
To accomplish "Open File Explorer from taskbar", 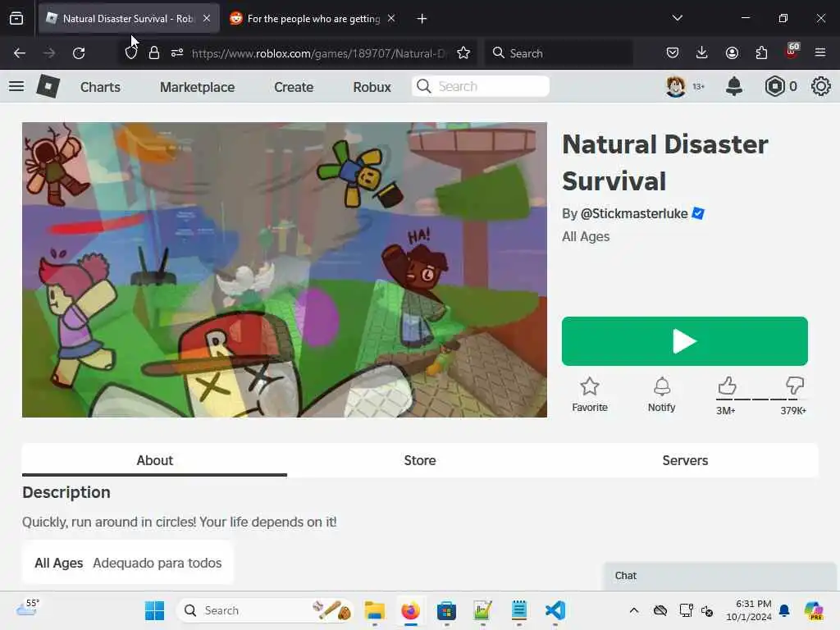I will pos(374,610).
